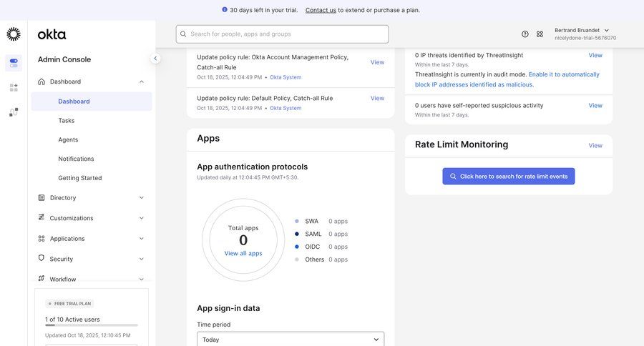Open the Getting Started menu item
644x346 pixels.
80,178
